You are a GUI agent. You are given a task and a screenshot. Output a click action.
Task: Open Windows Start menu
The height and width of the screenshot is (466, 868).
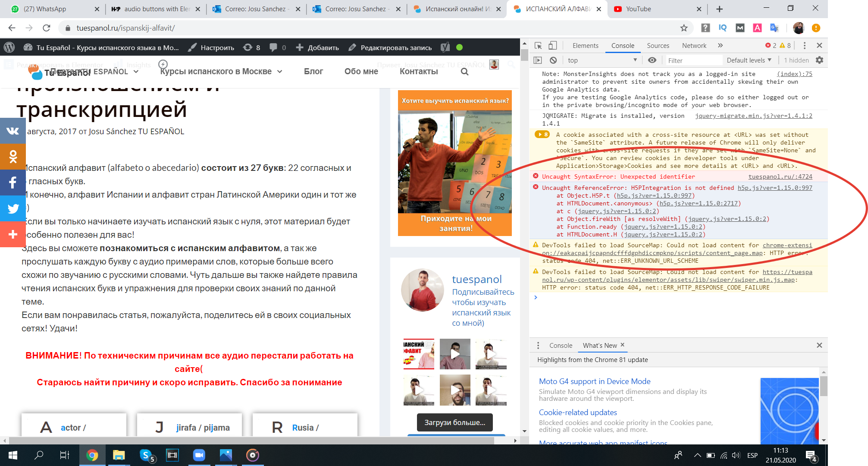tap(13, 455)
